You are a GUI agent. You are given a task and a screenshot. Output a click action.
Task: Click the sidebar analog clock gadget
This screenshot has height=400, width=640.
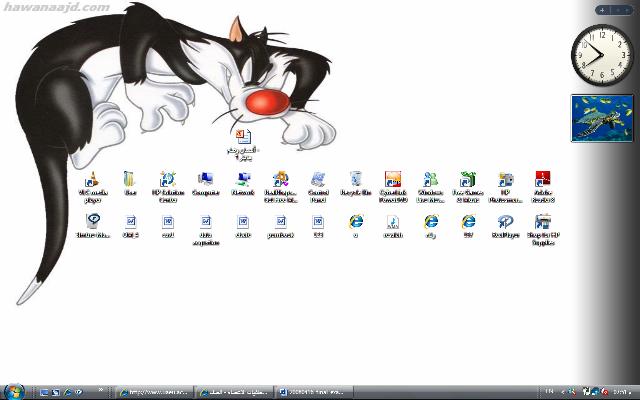tap(602, 55)
